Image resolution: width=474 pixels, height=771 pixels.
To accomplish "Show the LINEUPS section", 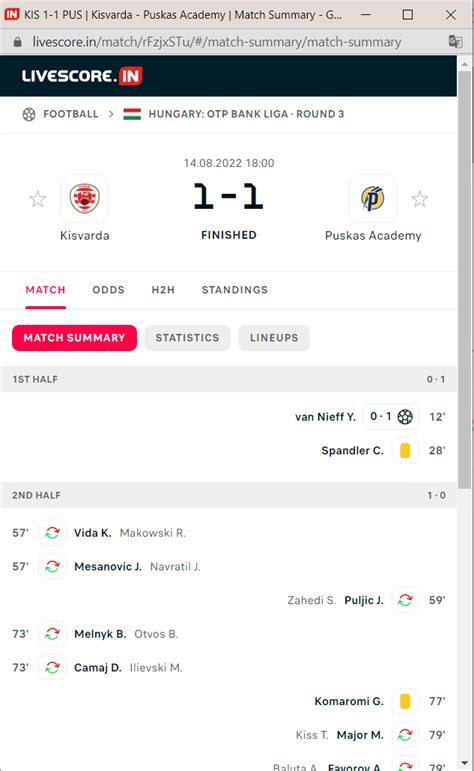I will click(x=274, y=338).
